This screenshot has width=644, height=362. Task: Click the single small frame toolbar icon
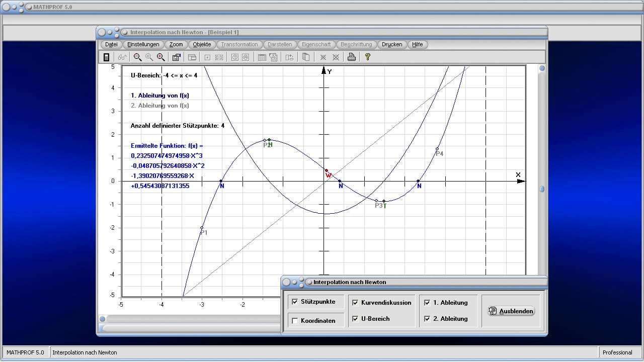coord(207,57)
